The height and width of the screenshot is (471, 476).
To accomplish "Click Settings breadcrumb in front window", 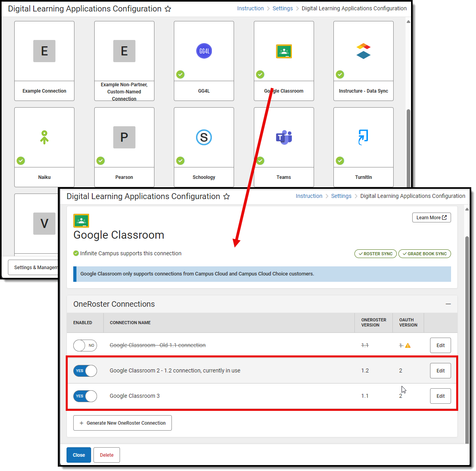I will 341,196.
